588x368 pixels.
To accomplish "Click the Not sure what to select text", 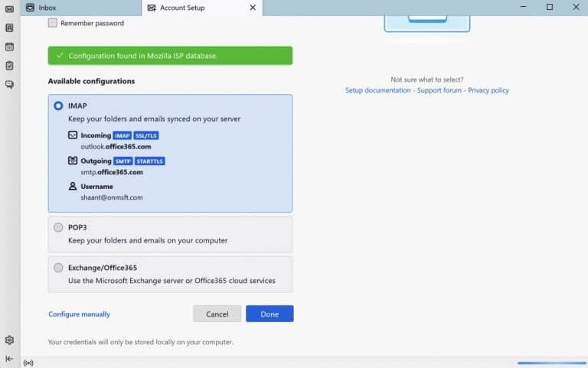I will [x=427, y=80].
